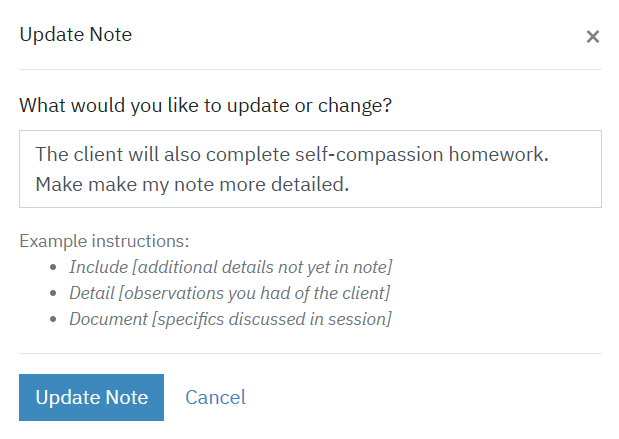619x439 pixels.
Task: Click the 'What would you like to update' label
Action: coord(205,106)
